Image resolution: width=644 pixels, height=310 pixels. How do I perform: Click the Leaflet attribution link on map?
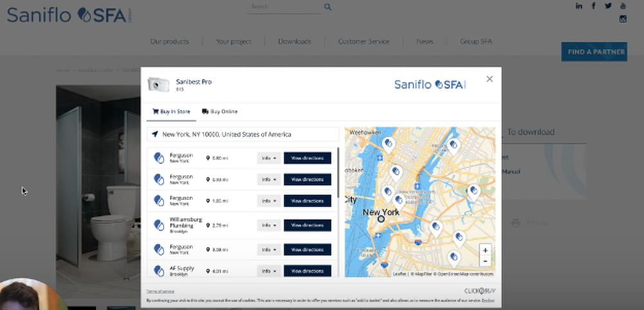(399, 274)
